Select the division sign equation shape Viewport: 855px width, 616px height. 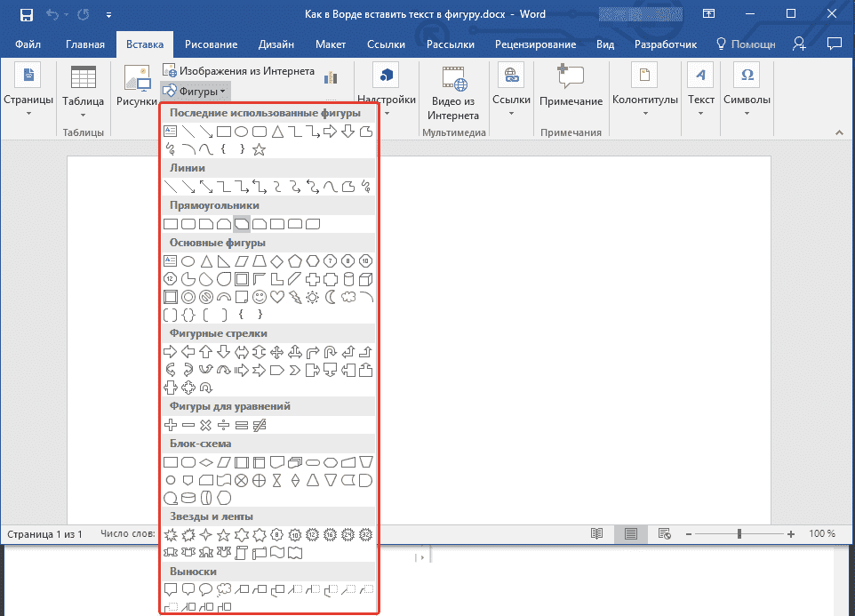point(224,426)
